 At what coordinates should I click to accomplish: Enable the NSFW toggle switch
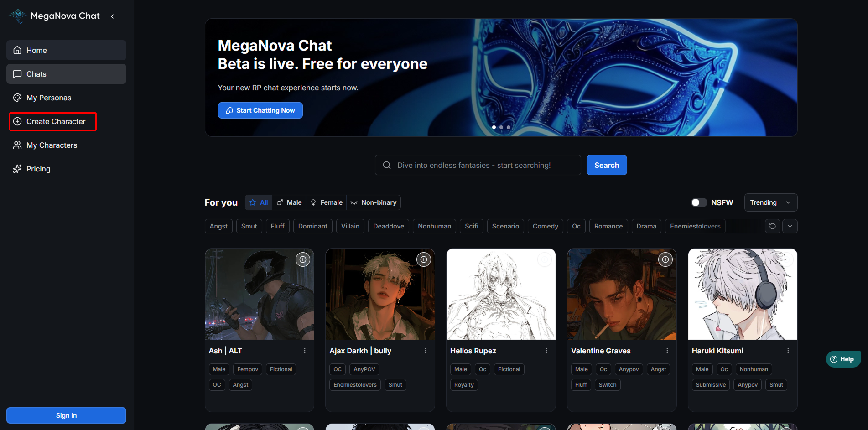tap(698, 202)
